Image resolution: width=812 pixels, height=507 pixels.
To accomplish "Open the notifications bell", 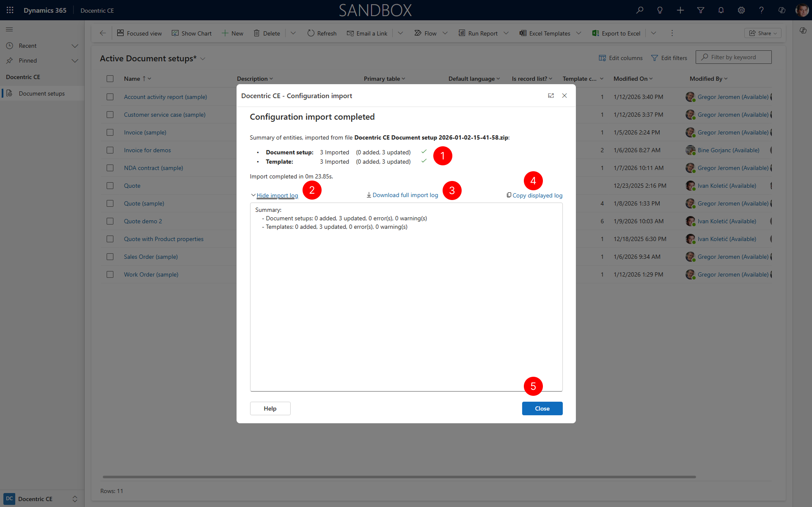I will [x=721, y=10].
